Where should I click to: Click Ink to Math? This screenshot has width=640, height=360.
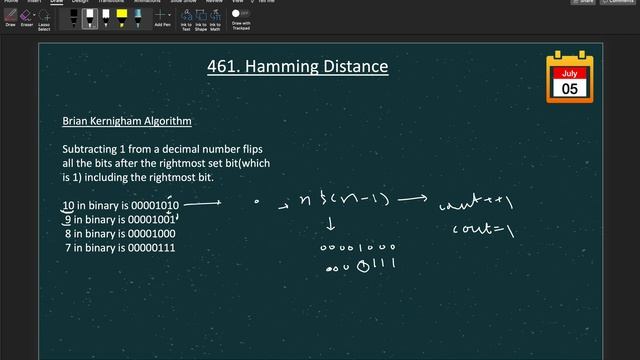(x=215, y=20)
